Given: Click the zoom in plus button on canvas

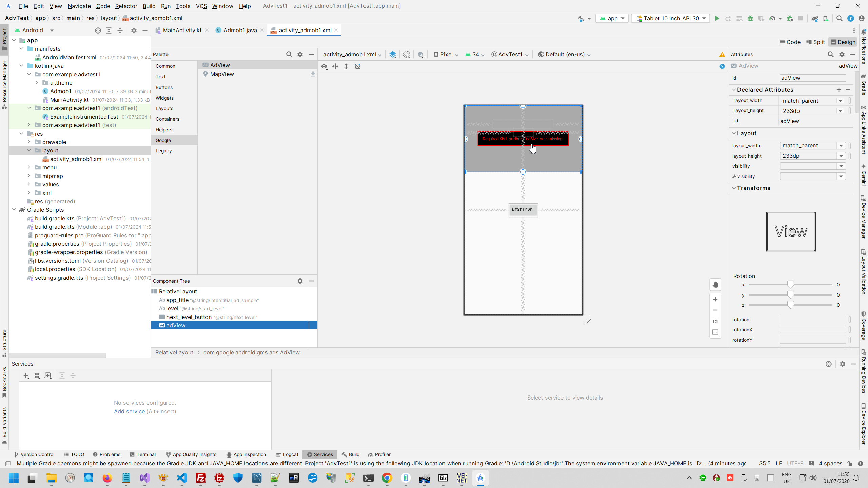Looking at the screenshot, I should (715, 299).
